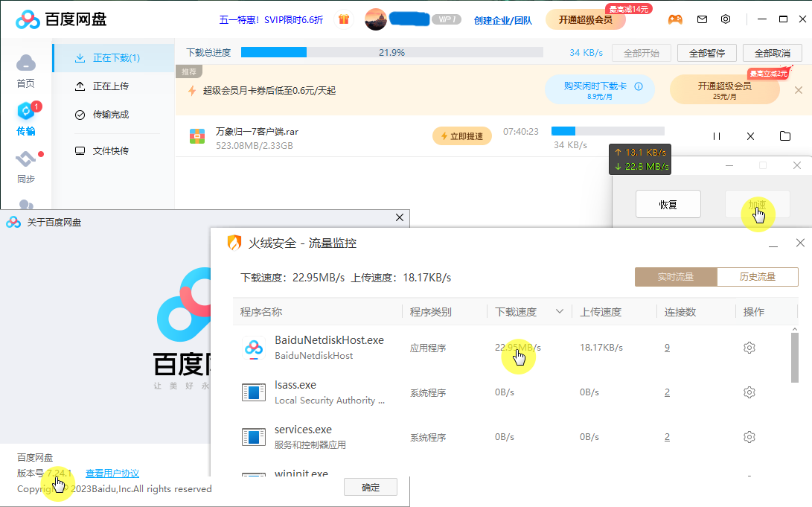Open the mail messages icon
The width and height of the screenshot is (812, 507).
(702, 19)
